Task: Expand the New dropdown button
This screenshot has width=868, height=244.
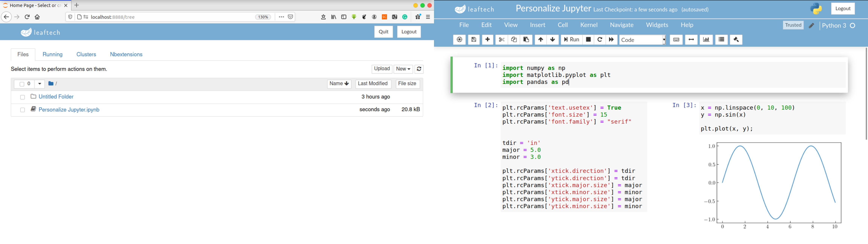Action: pyautogui.click(x=403, y=69)
